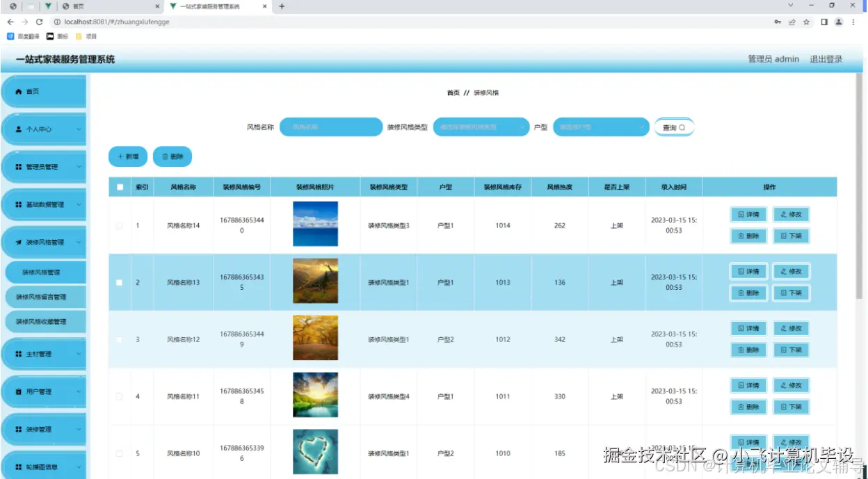
Task: Click the paper-plane icon beside 装修风格管理
Action: [x=19, y=242]
